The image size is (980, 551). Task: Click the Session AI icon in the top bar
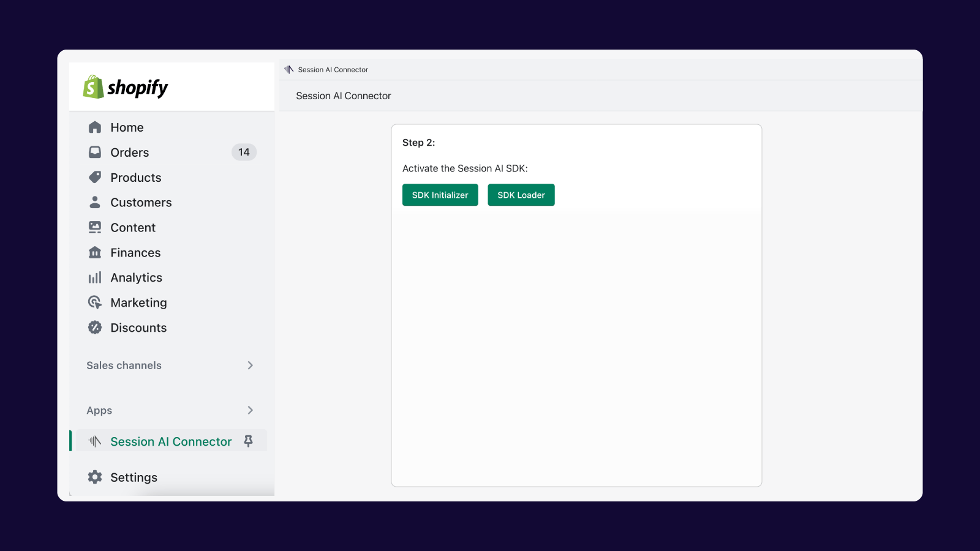(x=289, y=69)
